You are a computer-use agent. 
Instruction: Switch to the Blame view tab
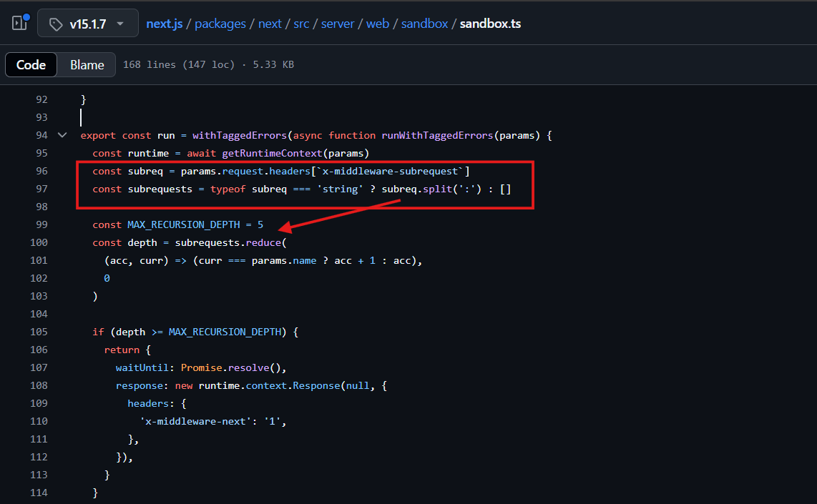87,64
